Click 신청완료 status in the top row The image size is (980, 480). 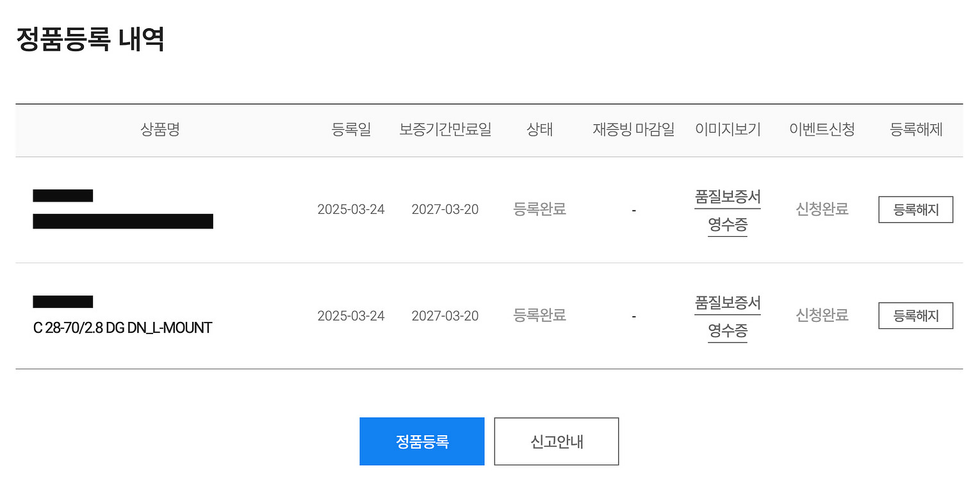(x=822, y=209)
